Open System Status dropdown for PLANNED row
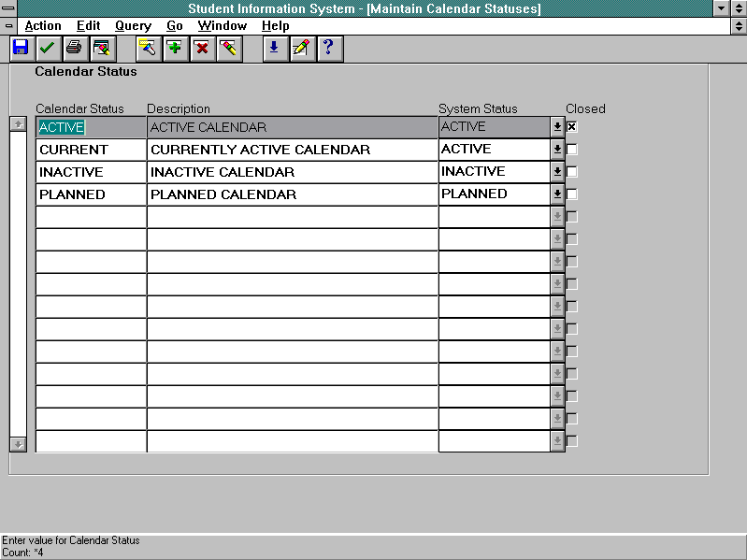This screenshot has width=747, height=560. coord(557,194)
